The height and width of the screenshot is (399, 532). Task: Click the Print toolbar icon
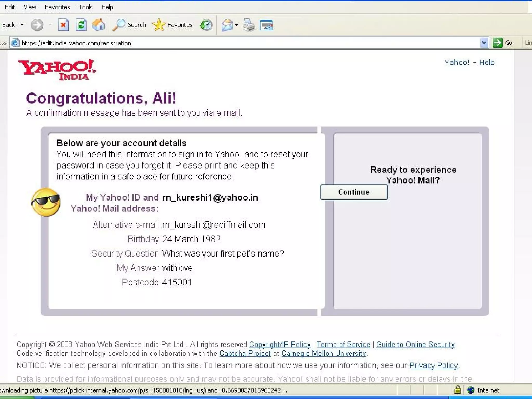coord(249,25)
